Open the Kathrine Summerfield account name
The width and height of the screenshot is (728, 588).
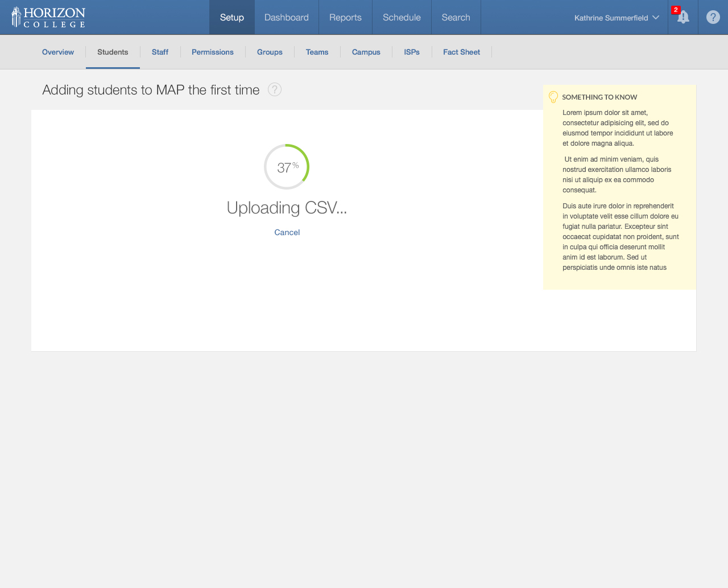(611, 18)
